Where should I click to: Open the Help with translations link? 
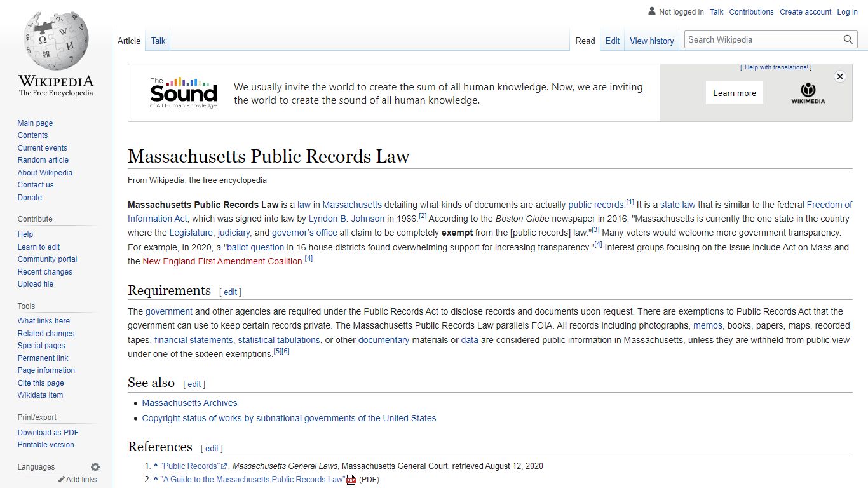776,67
